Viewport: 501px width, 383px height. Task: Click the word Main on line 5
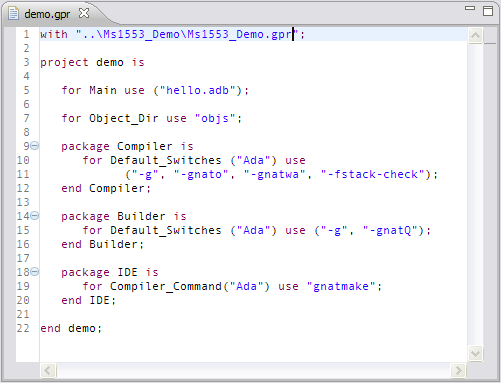tap(103, 90)
